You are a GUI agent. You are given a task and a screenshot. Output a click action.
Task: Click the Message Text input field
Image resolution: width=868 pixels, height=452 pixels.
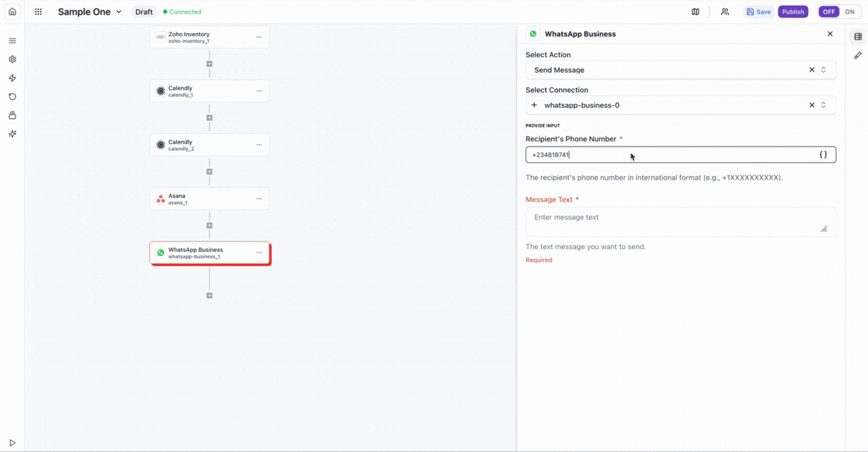coord(673,222)
